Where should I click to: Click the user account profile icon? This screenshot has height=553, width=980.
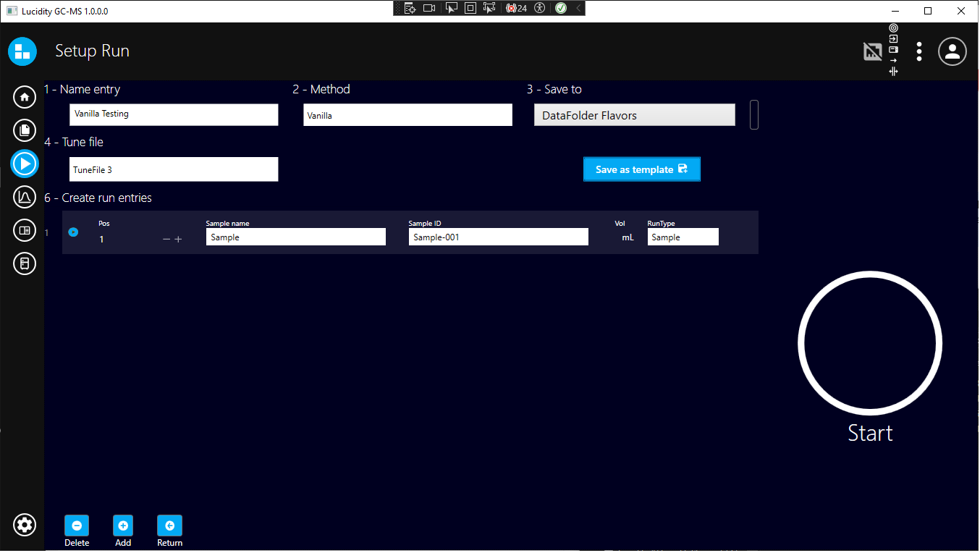(952, 51)
